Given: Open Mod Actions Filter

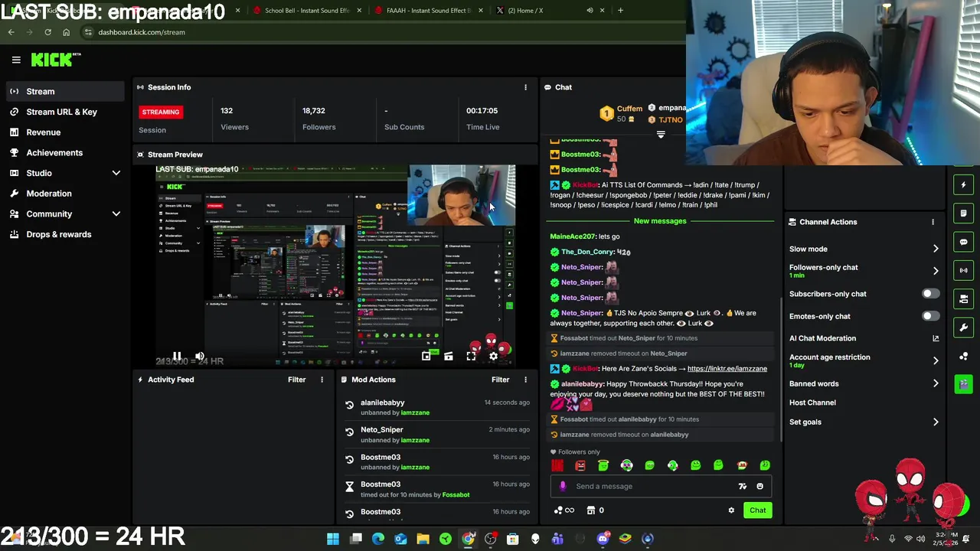Looking at the screenshot, I should [x=500, y=380].
